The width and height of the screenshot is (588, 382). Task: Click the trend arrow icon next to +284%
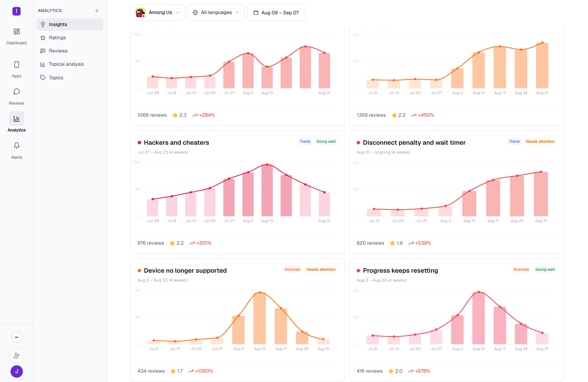click(195, 115)
